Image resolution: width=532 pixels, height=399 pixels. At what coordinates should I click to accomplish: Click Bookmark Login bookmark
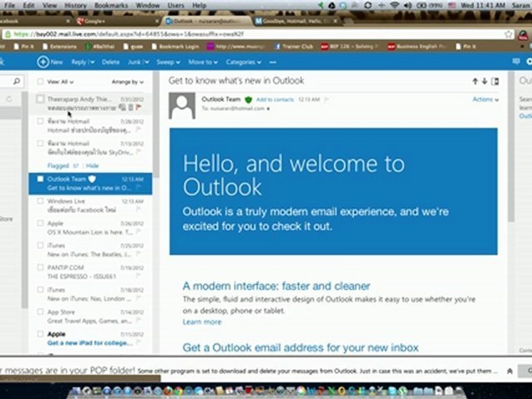click(176, 47)
